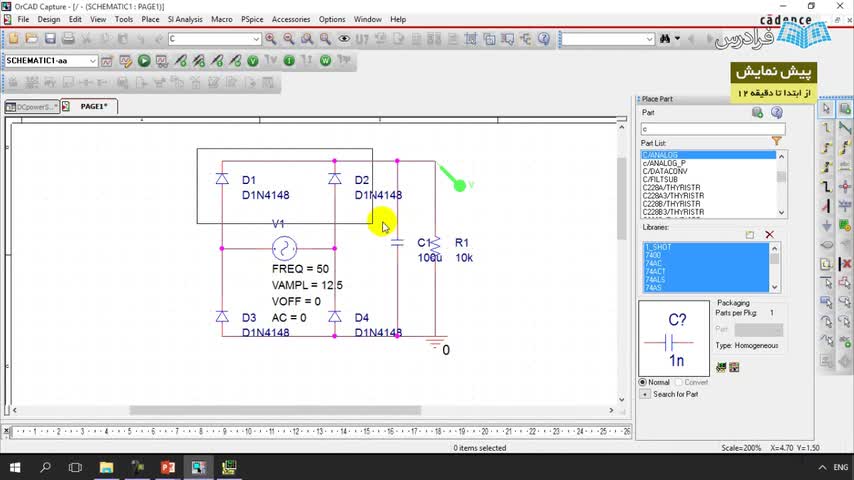Select the Normal radio button
Screen dimensions: 854x480
643,382
